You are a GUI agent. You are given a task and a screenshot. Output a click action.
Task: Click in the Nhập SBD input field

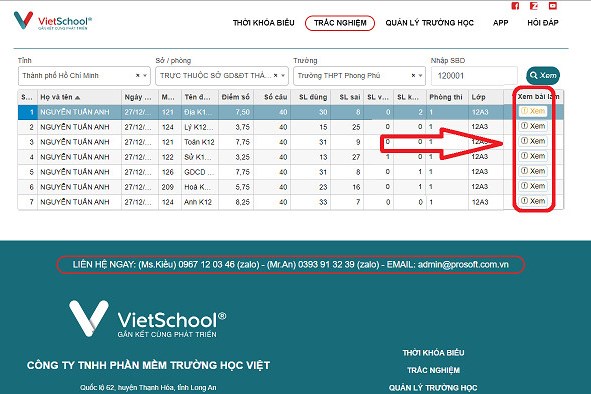(474, 76)
